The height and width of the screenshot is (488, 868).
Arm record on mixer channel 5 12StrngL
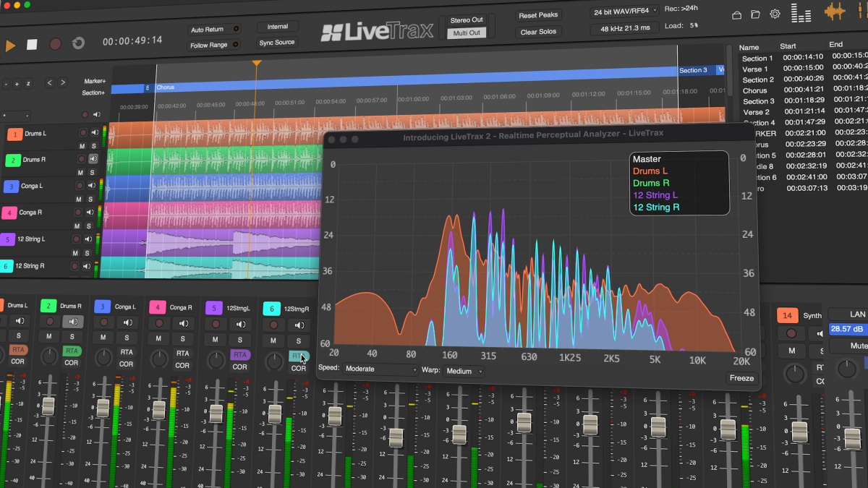215,325
